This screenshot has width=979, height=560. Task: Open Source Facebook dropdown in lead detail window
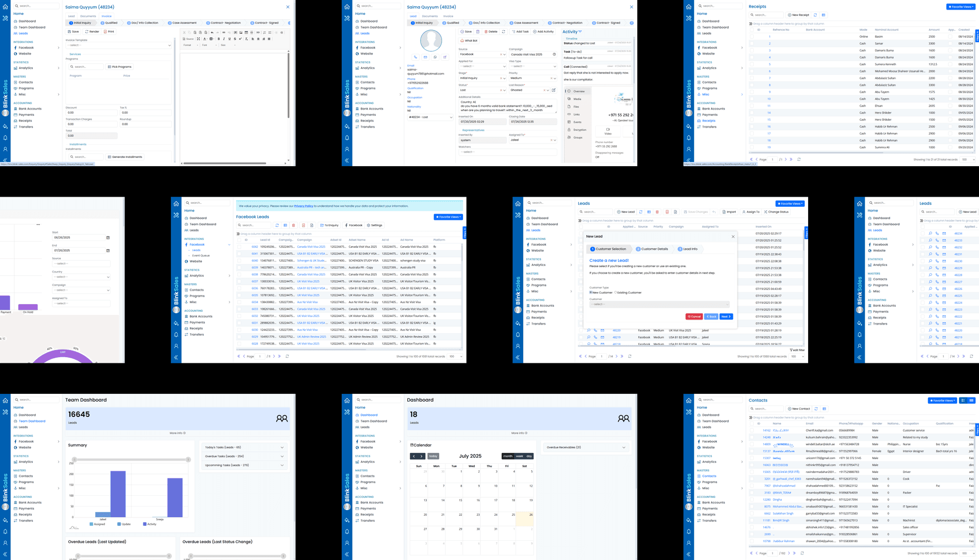(x=482, y=54)
